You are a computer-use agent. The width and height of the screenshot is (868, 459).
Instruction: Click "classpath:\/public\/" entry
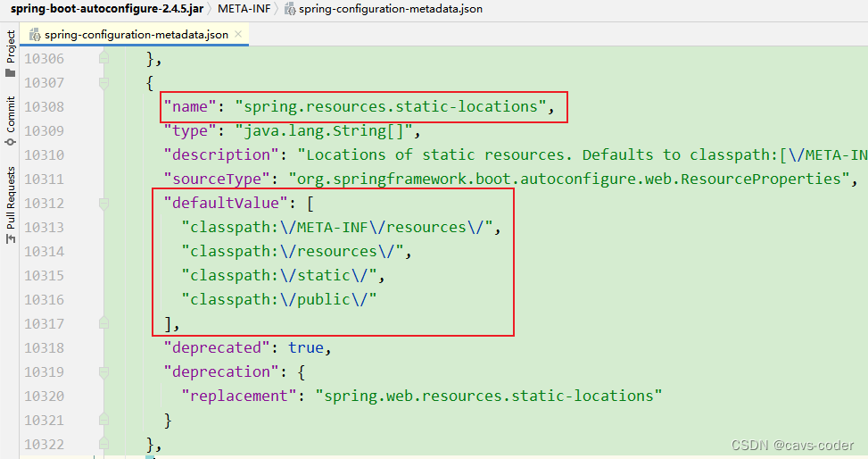[279, 299]
